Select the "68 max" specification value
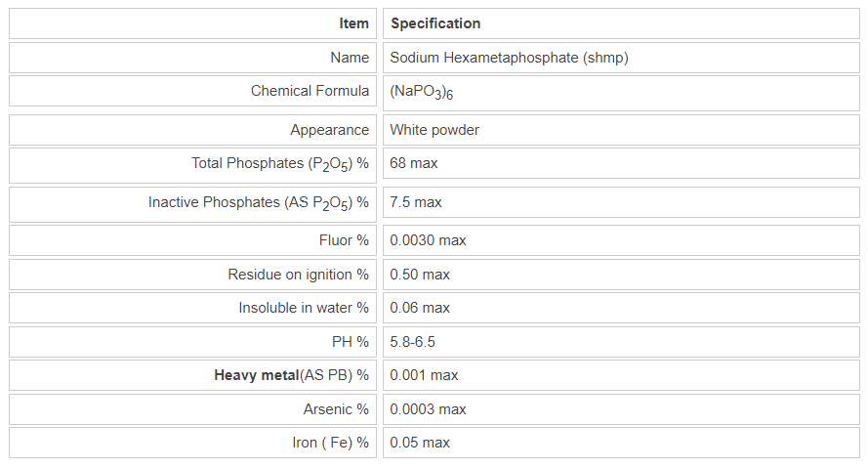This screenshot has width=868, height=468. click(413, 163)
